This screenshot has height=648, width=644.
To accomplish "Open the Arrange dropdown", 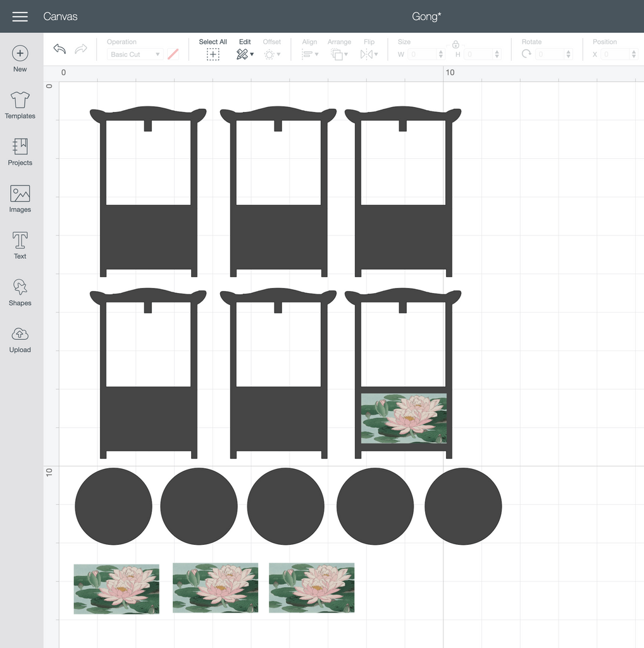I will click(339, 54).
